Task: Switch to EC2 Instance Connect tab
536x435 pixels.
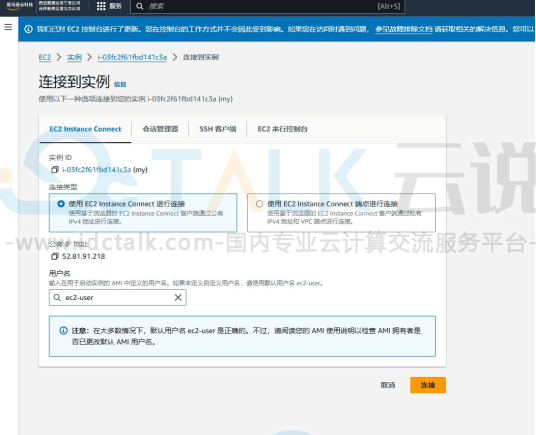Action: coord(85,129)
